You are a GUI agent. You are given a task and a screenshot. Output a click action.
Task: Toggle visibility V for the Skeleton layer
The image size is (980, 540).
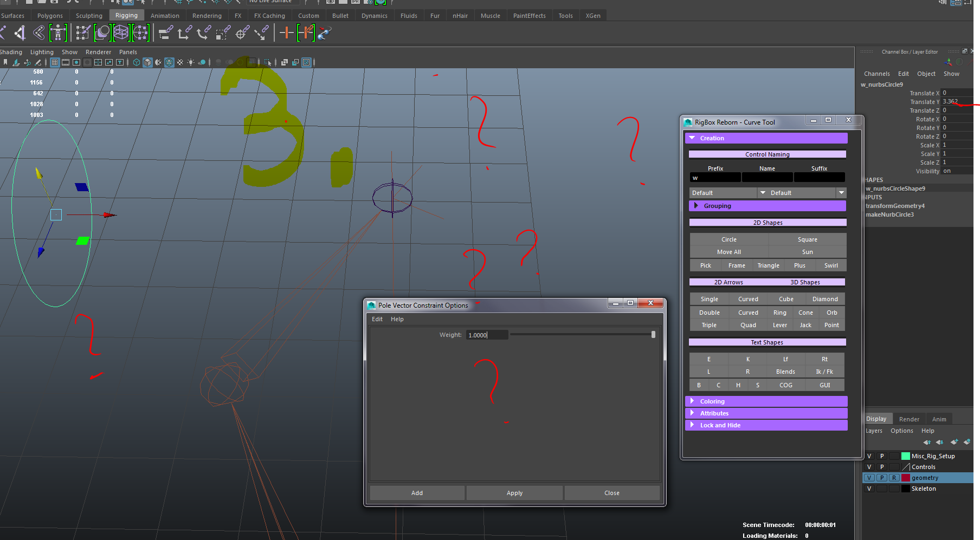click(869, 489)
